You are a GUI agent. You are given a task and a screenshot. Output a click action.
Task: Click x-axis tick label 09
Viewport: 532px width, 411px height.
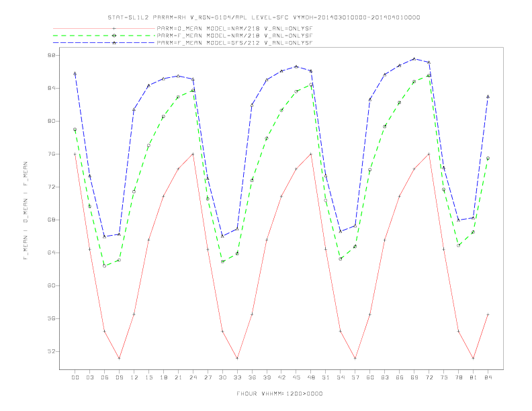(120, 377)
